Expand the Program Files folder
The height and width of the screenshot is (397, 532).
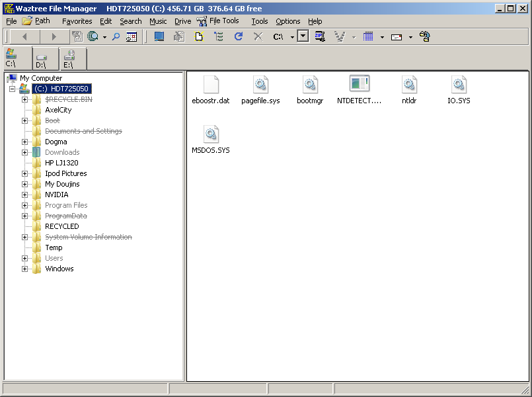24,205
